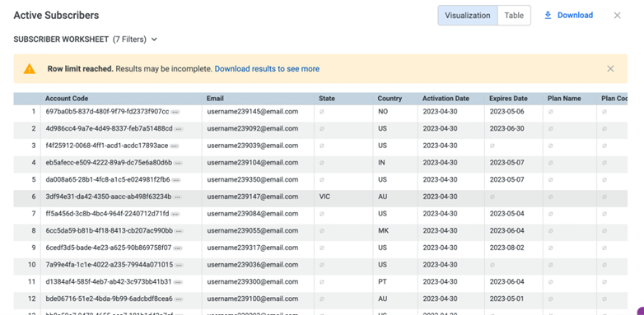Image resolution: width=644 pixels, height=315 pixels.
Task: Expand truncated account code in row 9
Action: (177, 248)
